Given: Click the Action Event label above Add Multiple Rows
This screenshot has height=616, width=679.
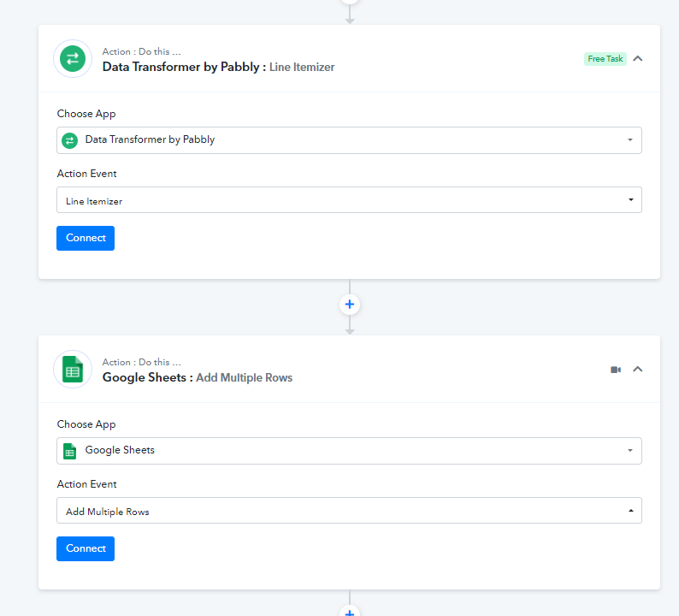Looking at the screenshot, I should point(86,484).
